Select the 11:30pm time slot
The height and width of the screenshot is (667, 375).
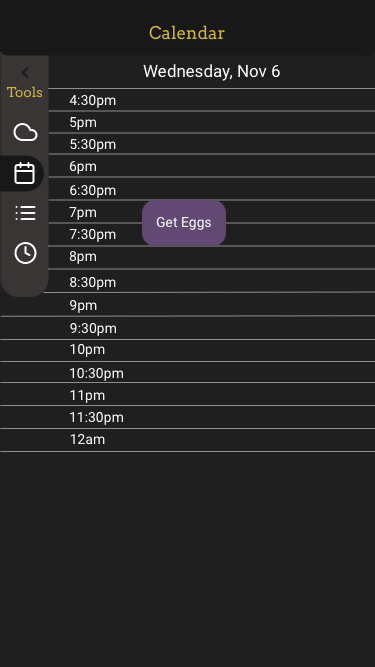tap(188, 417)
